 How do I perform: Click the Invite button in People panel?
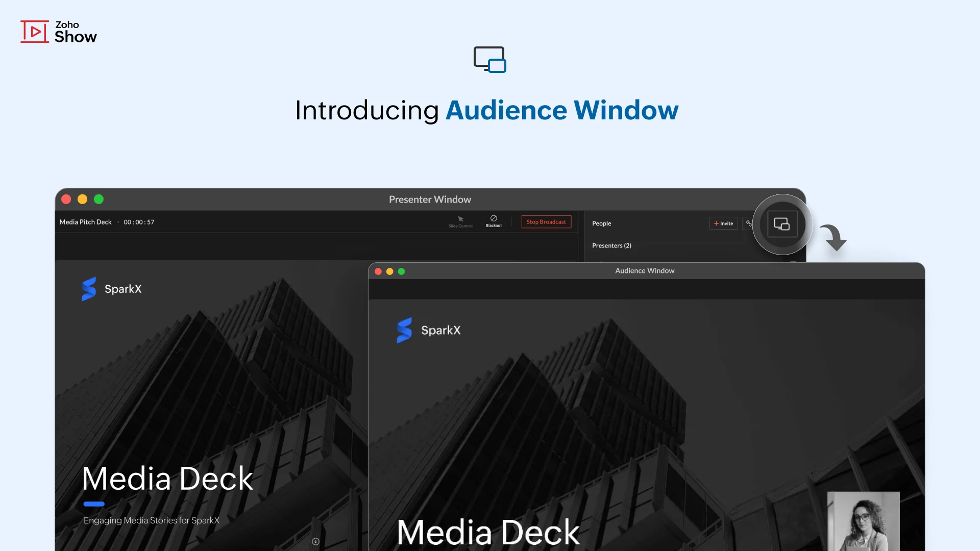[x=723, y=223]
